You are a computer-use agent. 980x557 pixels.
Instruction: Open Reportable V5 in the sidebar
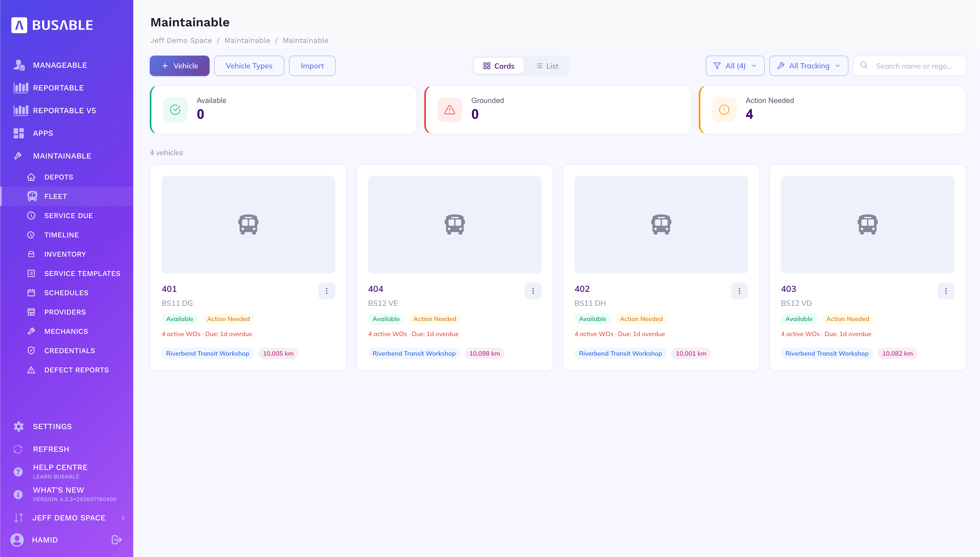point(67,110)
